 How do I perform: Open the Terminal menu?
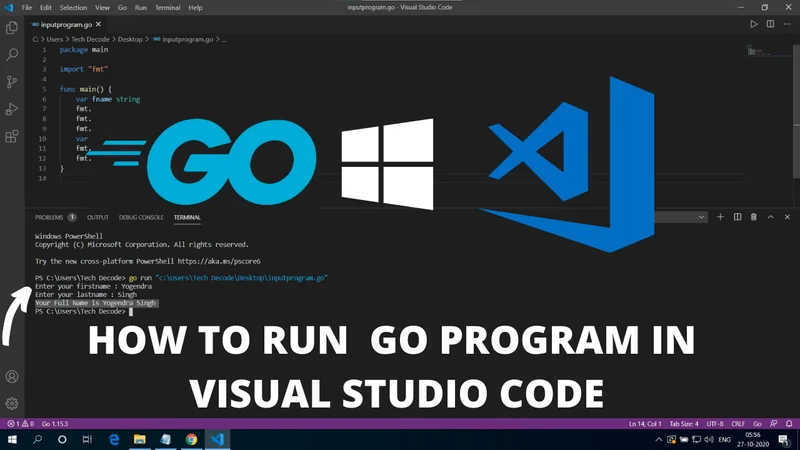(167, 8)
